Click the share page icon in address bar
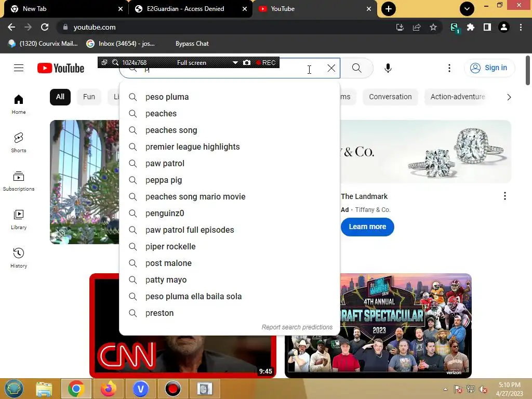Image resolution: width=532 pixels, height=399 pixels. click(417, 27)
